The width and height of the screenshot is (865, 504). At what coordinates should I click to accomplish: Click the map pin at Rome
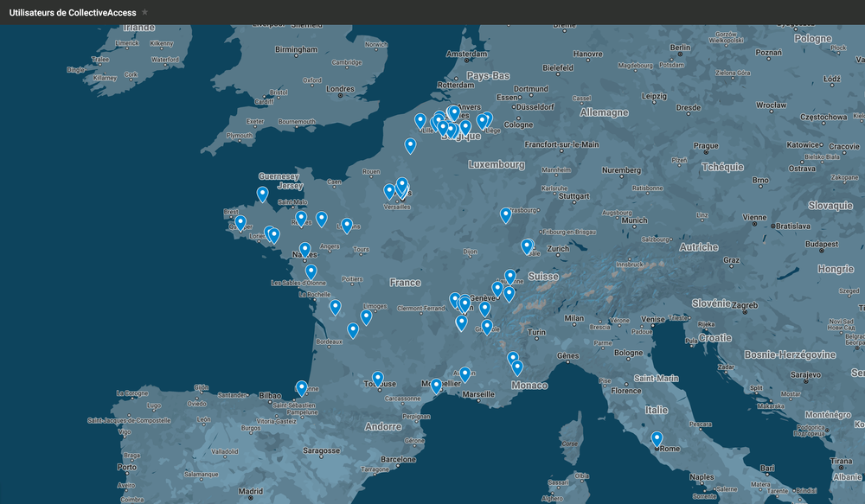click(657, 439)
